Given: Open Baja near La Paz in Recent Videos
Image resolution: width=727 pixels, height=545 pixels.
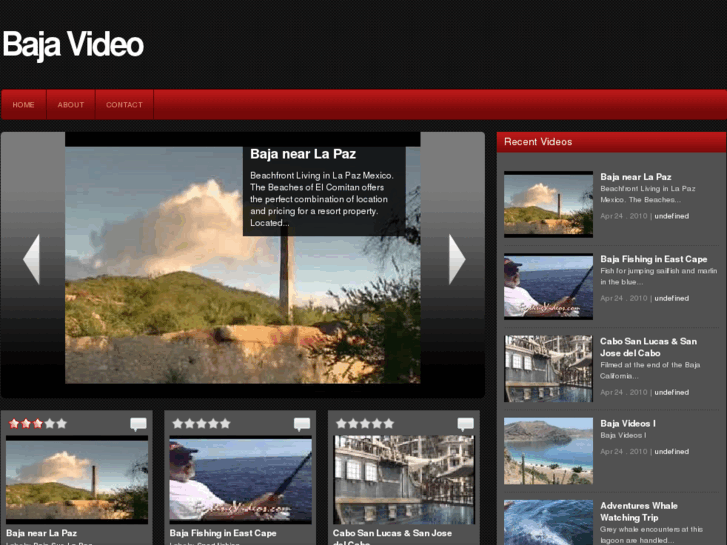Looking at the screenshot, I should 636,177.
